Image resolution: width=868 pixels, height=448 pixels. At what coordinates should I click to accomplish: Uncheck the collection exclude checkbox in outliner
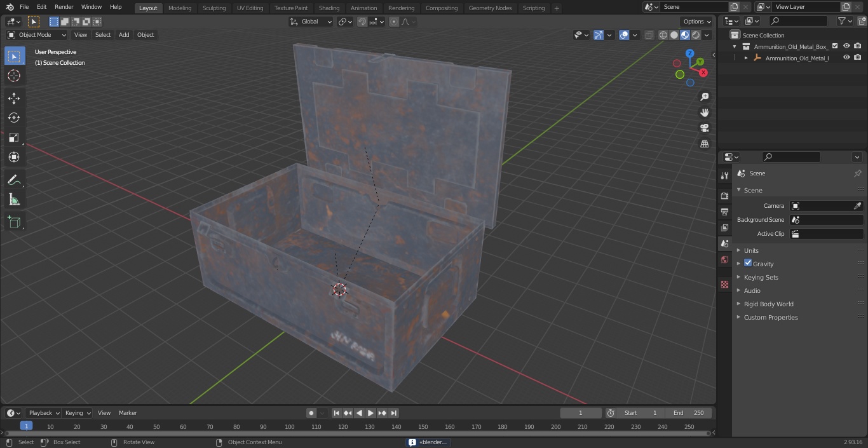click(835, 46)
